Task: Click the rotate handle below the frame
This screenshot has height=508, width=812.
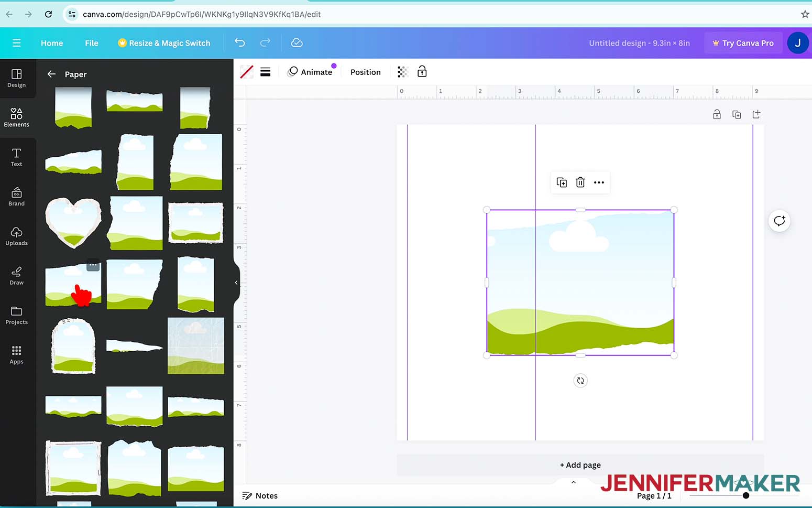Action: click(x=580, y=381)
